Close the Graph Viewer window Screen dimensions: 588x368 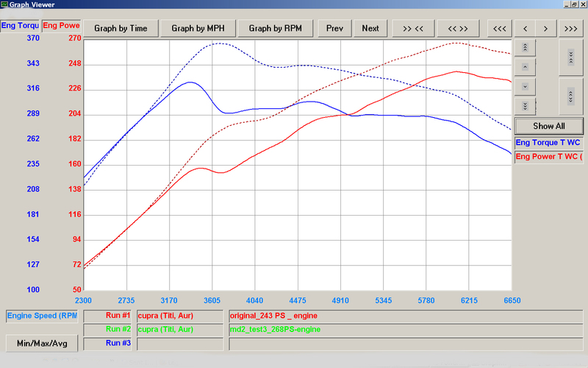(x=583, y=4)
